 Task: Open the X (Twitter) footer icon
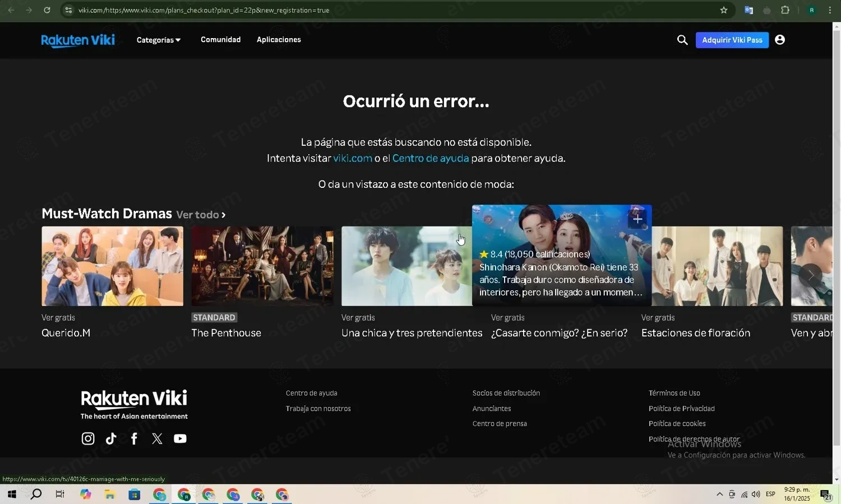pos(157,438)
